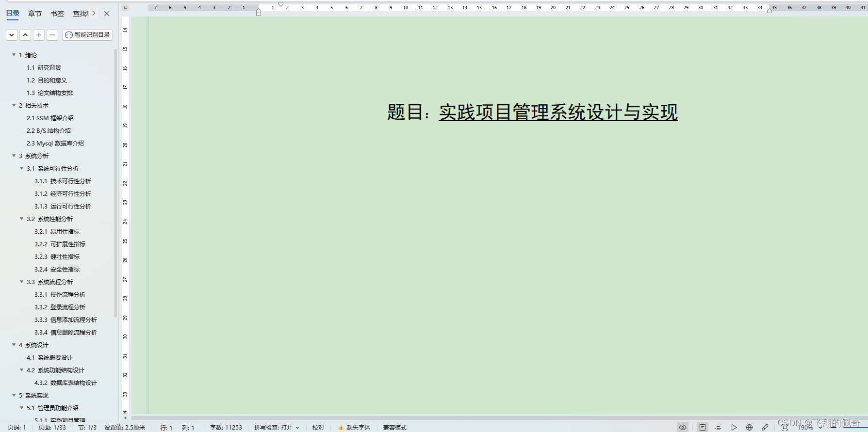Open heading '3.3.1 操作流程分析'
868x432 pixels.
click(x=60, y=295)
